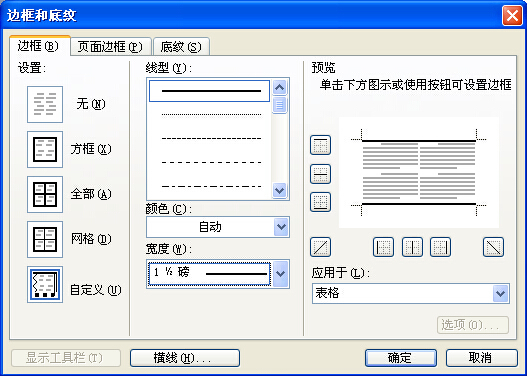The image size is (527, 376).
Task: Cancel with the 取消 button
Action: (482, 358)
